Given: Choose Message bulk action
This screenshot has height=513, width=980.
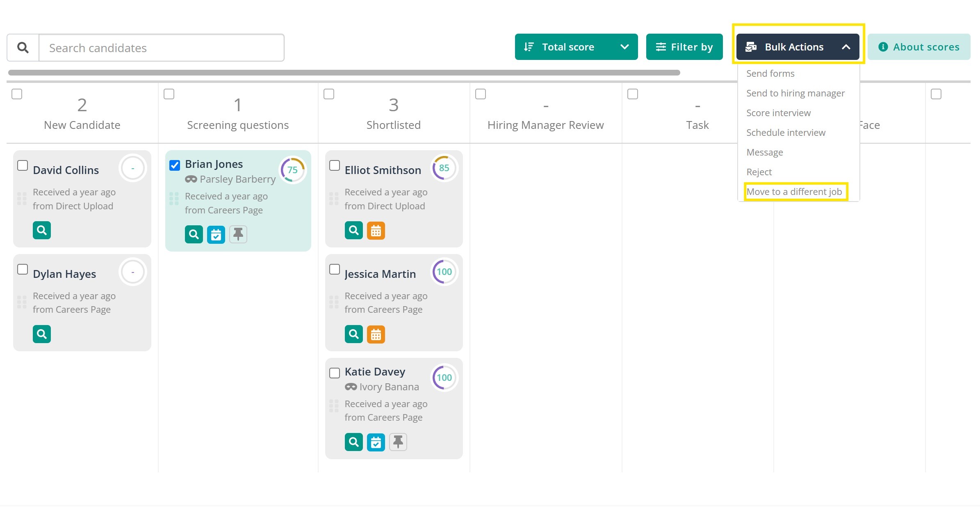Looking at the screenshot, I should 765,152.
